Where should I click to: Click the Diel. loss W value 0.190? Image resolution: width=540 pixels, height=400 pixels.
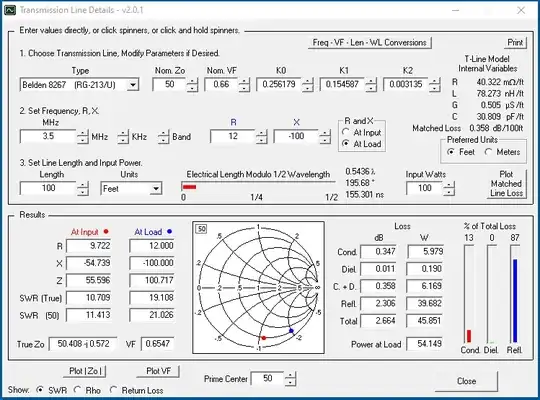click(425, 269)
